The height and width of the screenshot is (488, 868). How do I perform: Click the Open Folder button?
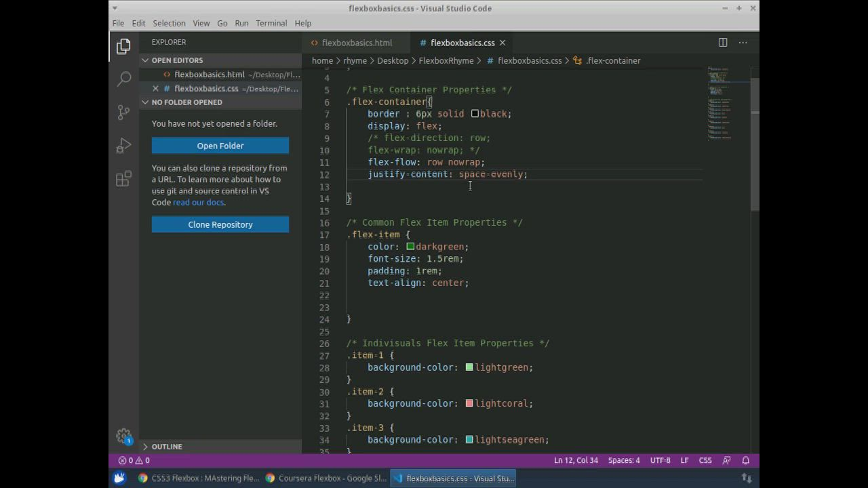pos(220,146)
